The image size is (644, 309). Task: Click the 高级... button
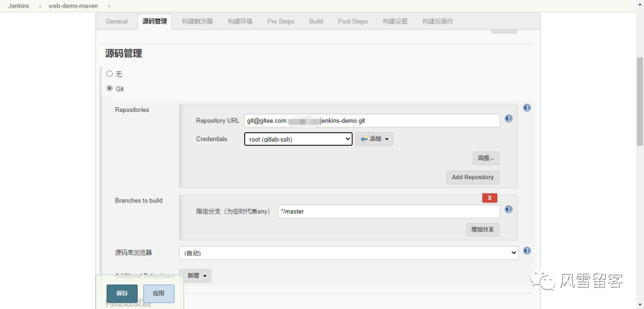point(486,158)
